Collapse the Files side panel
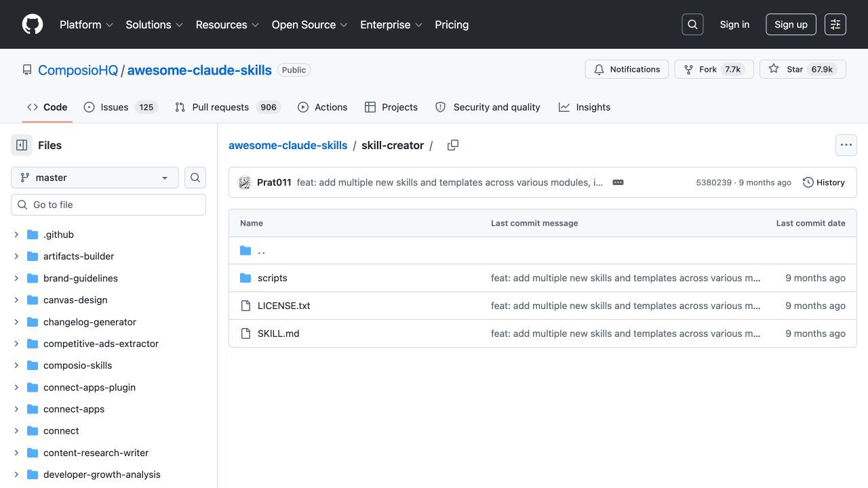Screen dimensions: 868x488 coord(22,145)
